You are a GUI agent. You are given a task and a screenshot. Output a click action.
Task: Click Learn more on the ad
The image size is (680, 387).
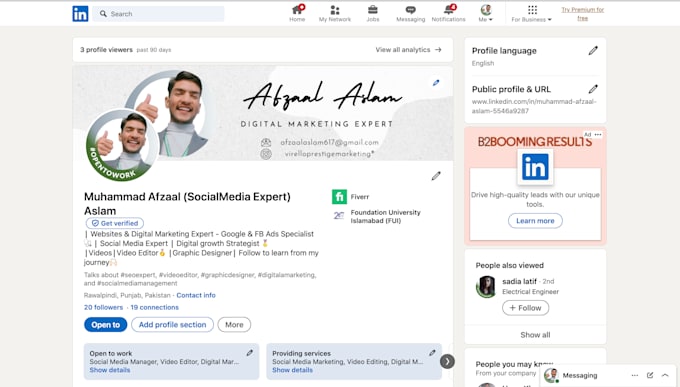tap(535, 221)
